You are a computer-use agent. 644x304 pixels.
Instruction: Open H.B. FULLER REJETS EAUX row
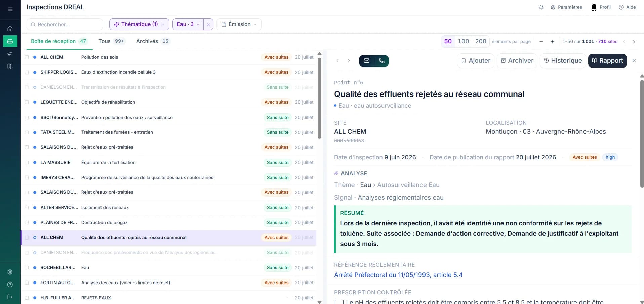point(169,298)
